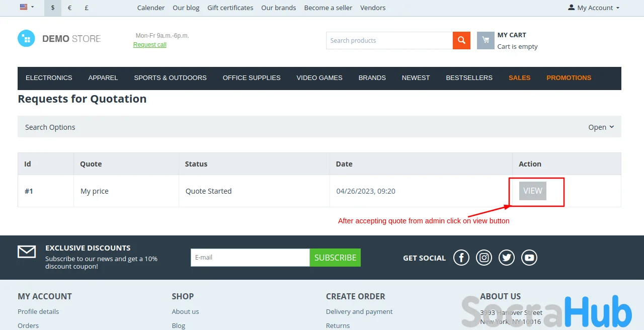Click the newsletter E-mail field

[x=250, y=258]
